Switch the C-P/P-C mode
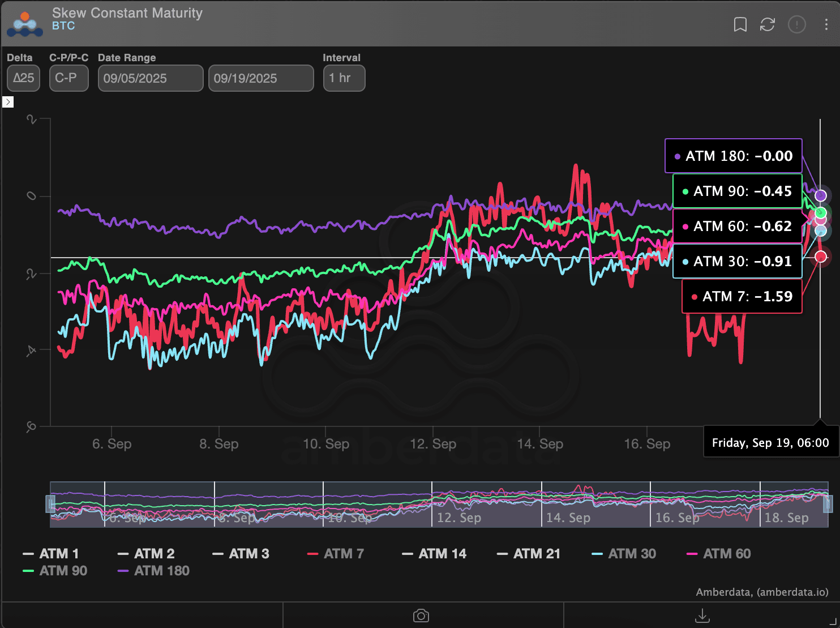 pos(68,78)
